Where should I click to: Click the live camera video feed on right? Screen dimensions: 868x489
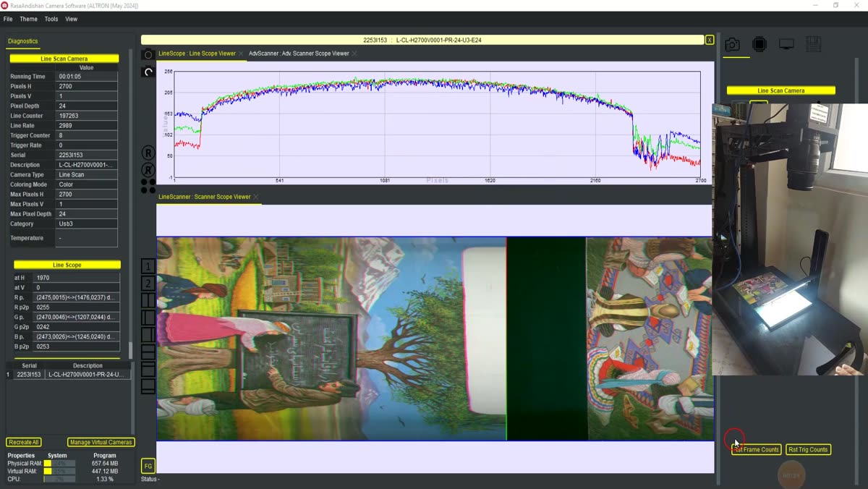(790, 239)
